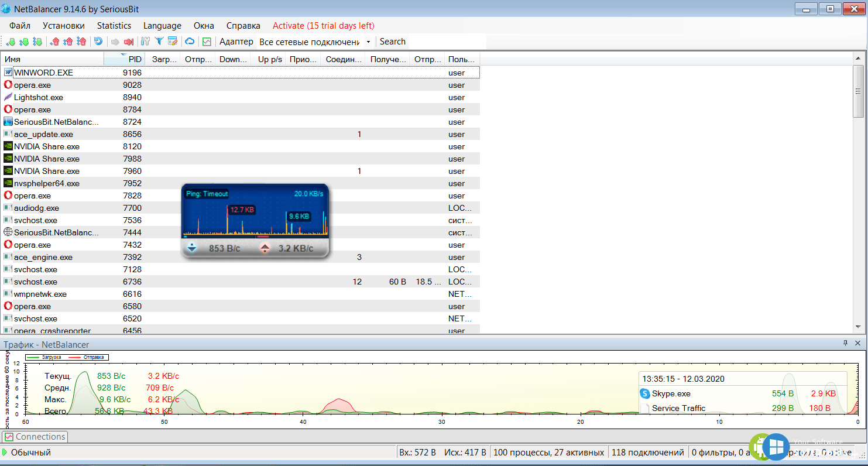Set low download priority with first green arrow
This screenshot has height=466, width=868.
point(11,42)
